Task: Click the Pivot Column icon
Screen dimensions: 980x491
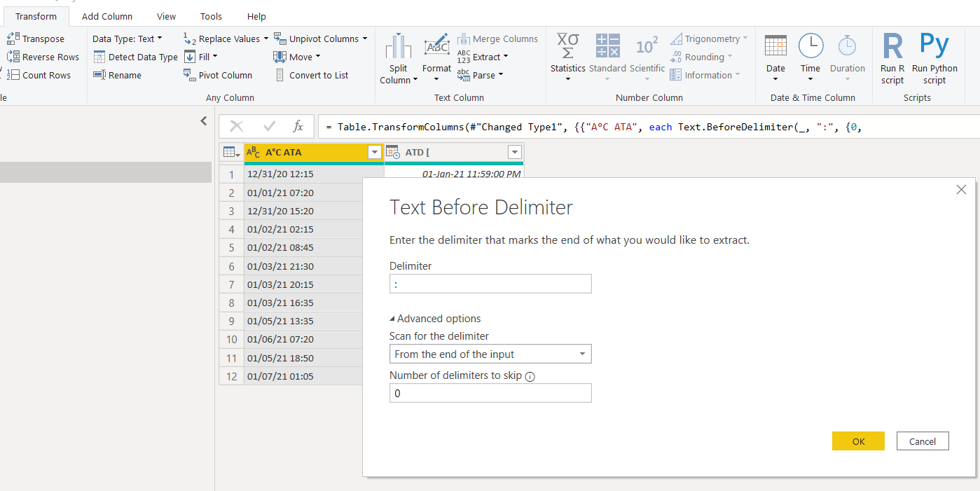Action: coord(190,75)
